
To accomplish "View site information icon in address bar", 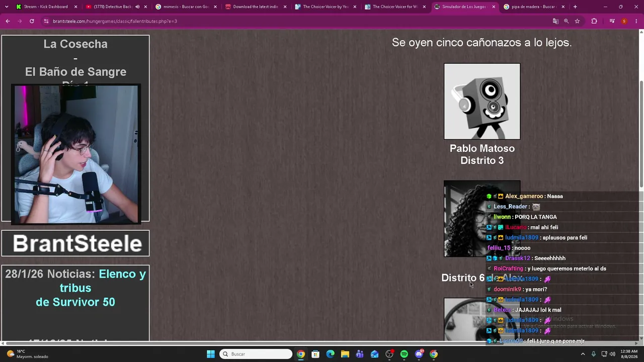I will point(46,21).
